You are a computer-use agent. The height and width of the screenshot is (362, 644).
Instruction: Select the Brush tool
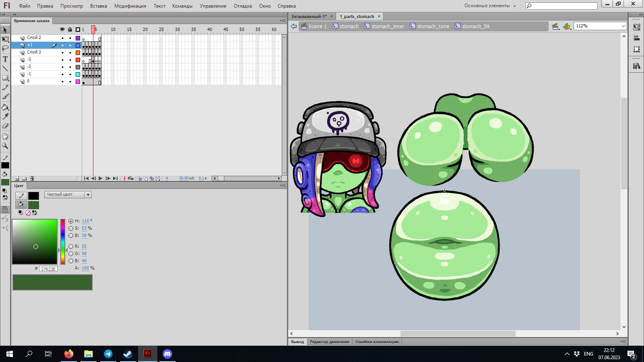(5, 97)
